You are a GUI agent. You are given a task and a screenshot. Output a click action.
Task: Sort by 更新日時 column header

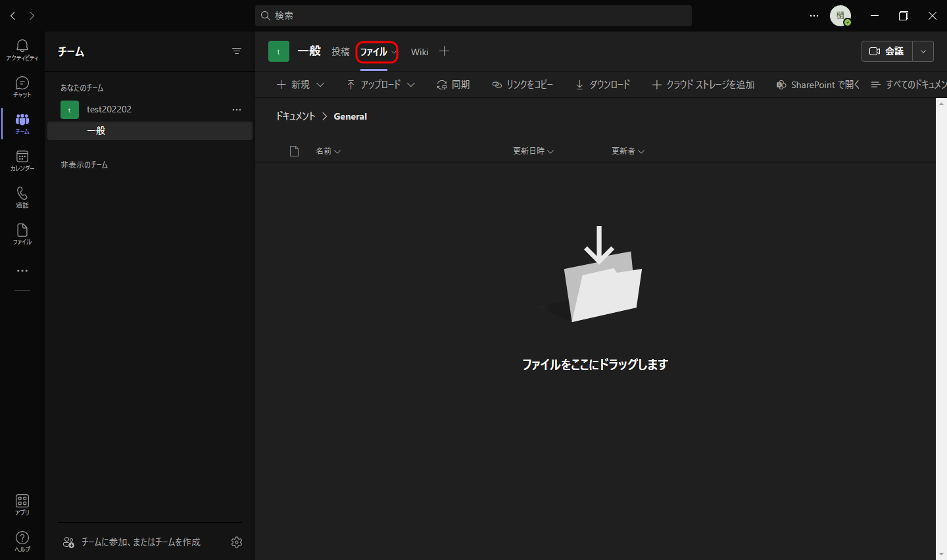533,151
